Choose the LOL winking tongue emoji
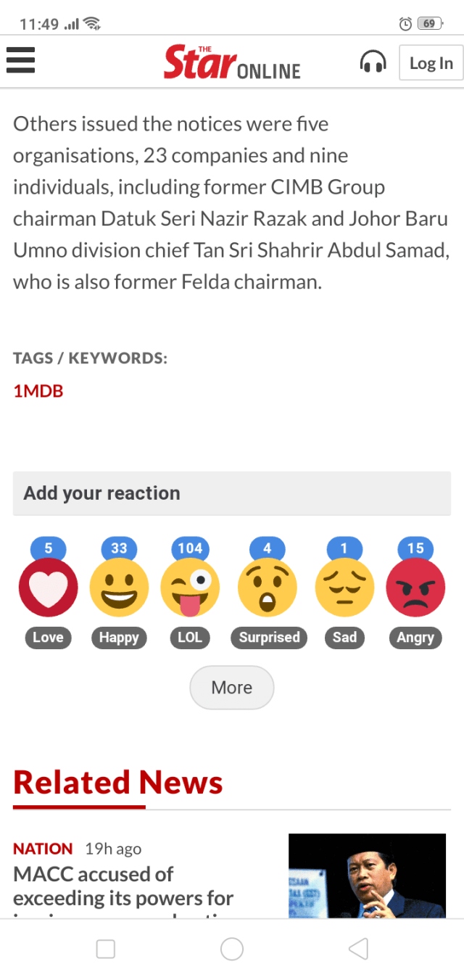The height and width of the screenshot is (980, 464). pyautogui.click(x=190, y=588)
